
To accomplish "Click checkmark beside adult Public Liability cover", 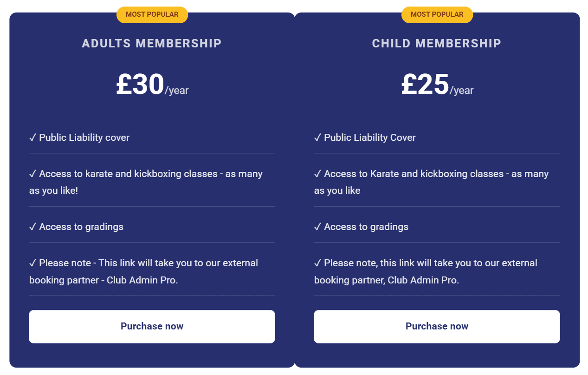I will [x=33, y=138].
